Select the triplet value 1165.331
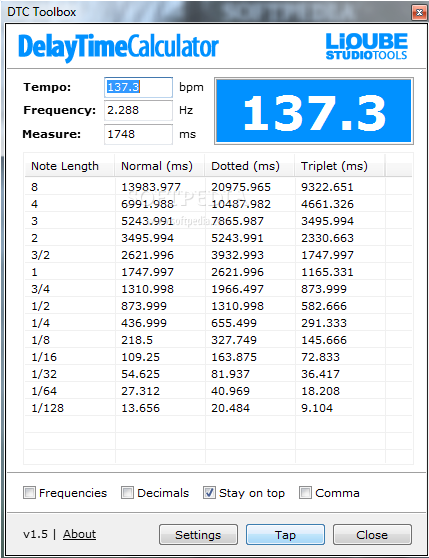This screenshot has width=429, height=558. tap(327, 272)
